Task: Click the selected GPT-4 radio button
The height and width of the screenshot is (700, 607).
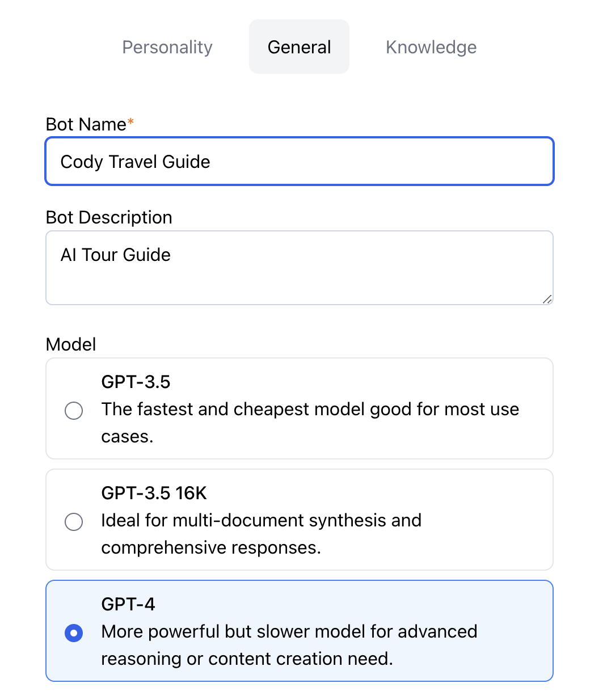Action: 74,632
